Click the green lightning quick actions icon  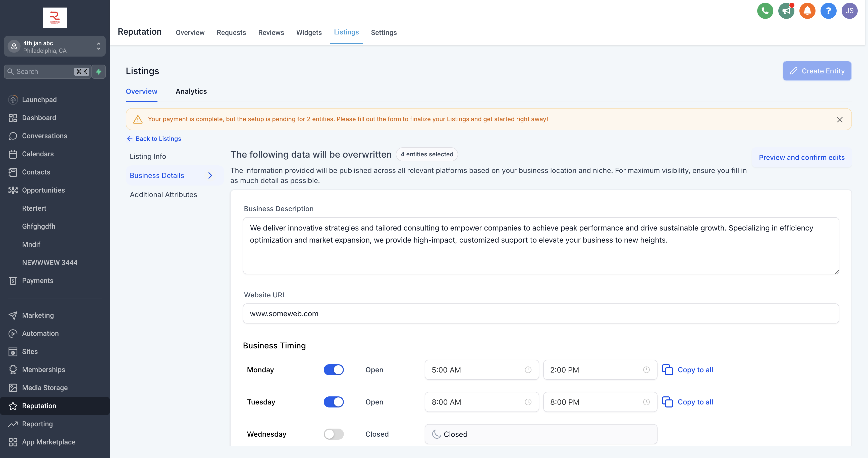[x=99, y=71]
